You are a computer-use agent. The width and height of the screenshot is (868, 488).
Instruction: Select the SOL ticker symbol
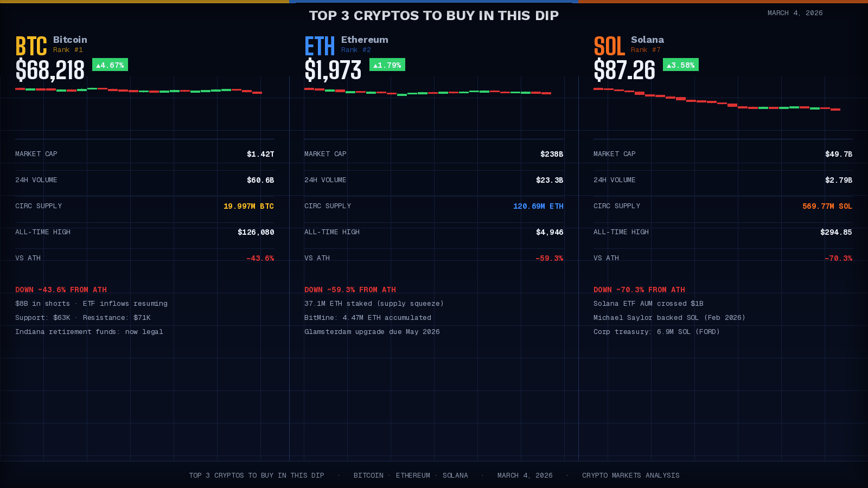point(608,46)
